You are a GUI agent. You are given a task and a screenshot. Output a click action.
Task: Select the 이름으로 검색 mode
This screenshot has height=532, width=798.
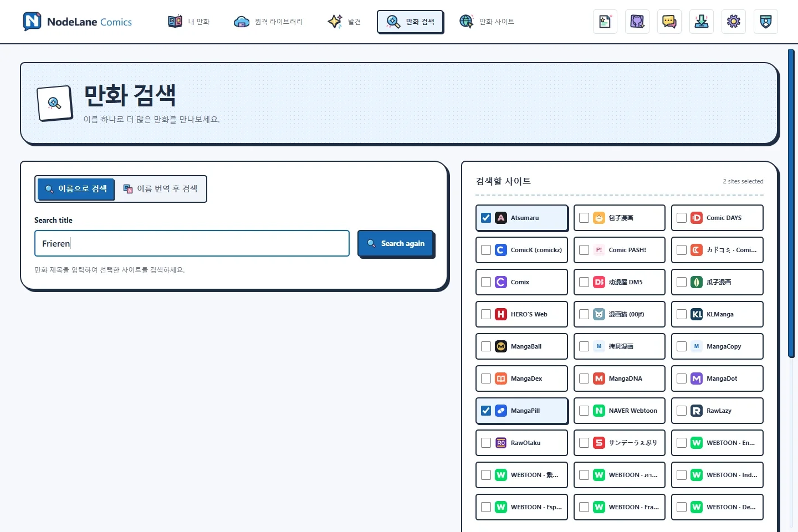(76, 189)
